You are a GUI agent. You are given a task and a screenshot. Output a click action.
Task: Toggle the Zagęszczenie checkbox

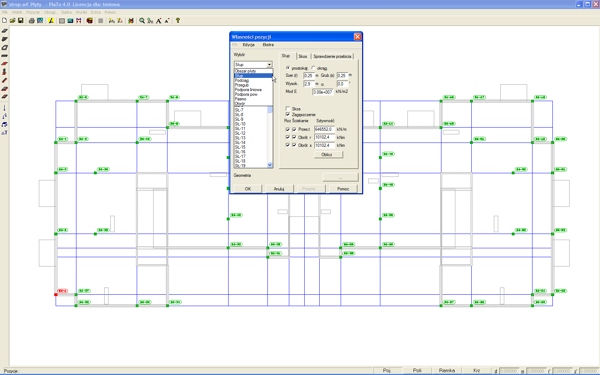288,114
